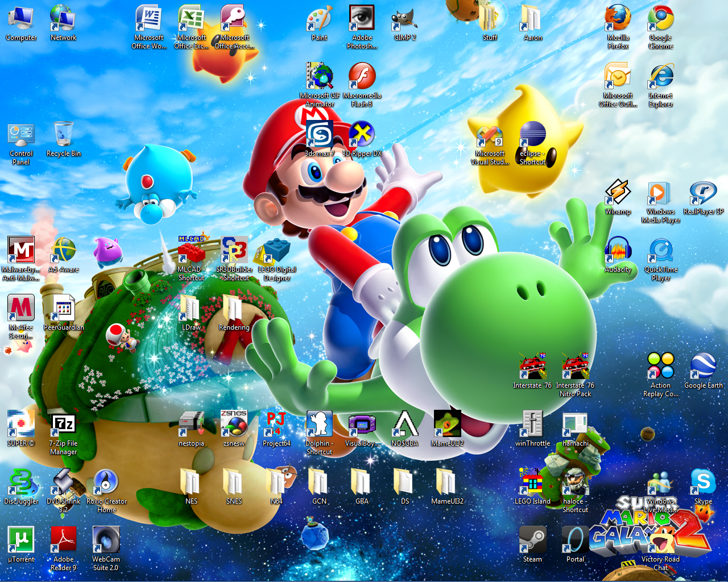The image size is (728, 582).
Task: Click the Rendering folder icon
Action: coord(234,309)
